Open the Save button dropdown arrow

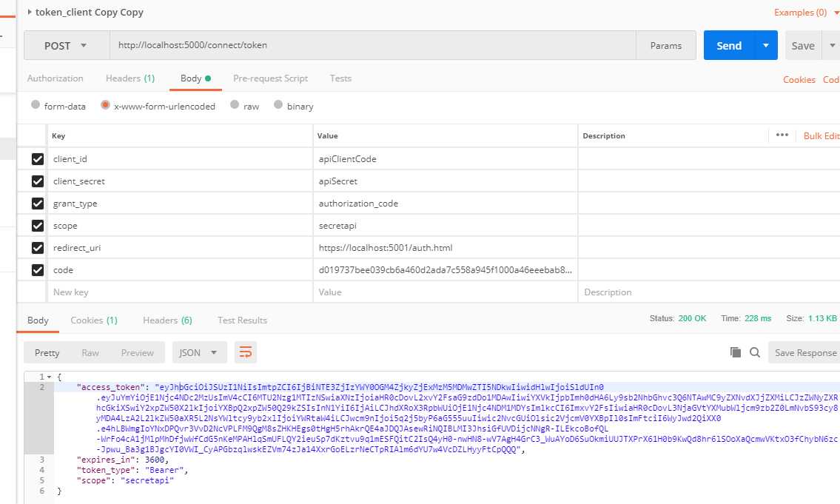click(x=832, y=46)
